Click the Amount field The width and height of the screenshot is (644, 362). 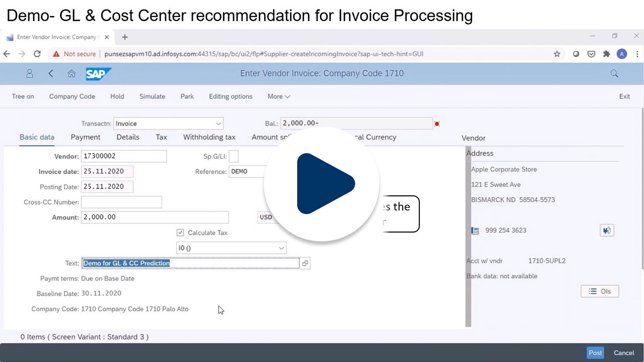point(155,217)
